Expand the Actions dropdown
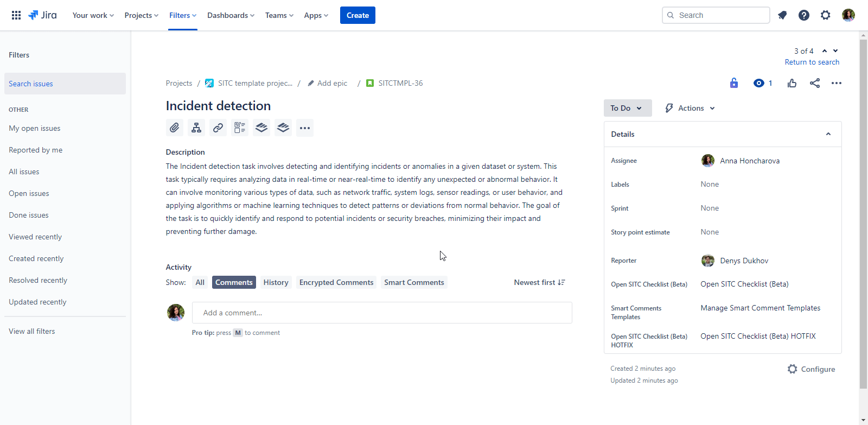This screenshot has width=868, height=425. pos(690,108)
